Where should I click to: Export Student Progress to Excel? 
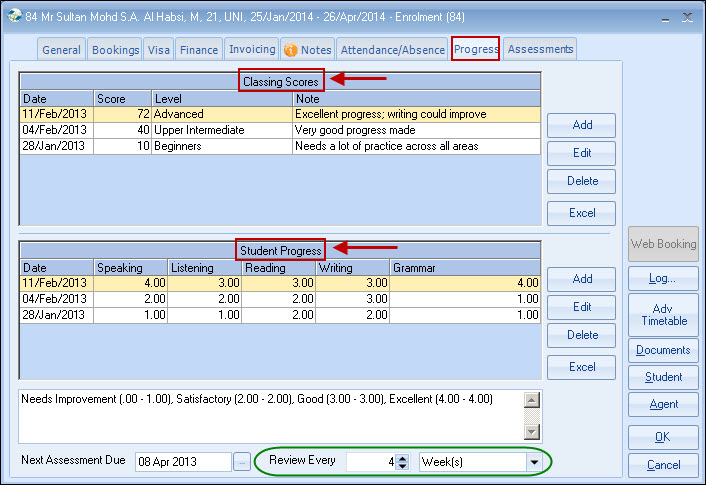[582, 367]
